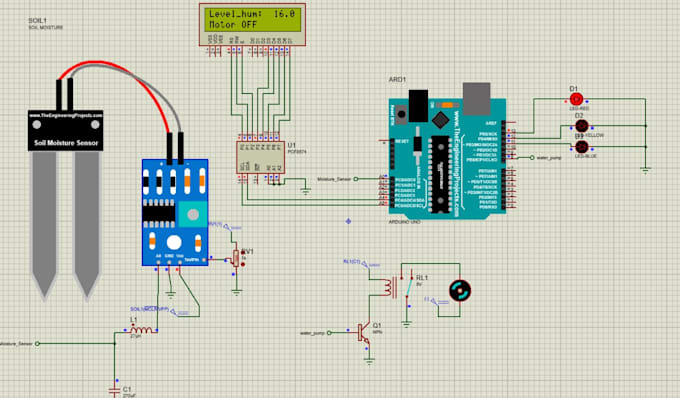Select the RL1 relay coil
Screen dimensions: 680x398
(389, 288)
